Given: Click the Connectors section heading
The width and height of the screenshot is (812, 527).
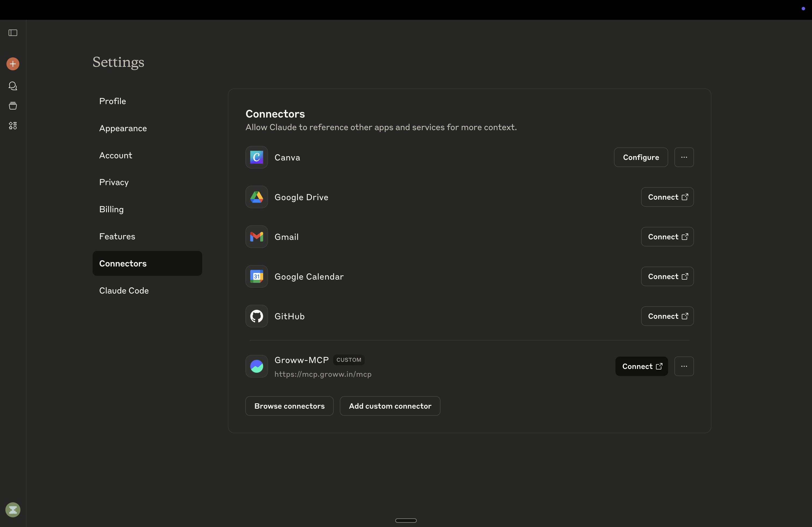Looking at the screenshot, I should click(275, 114).
